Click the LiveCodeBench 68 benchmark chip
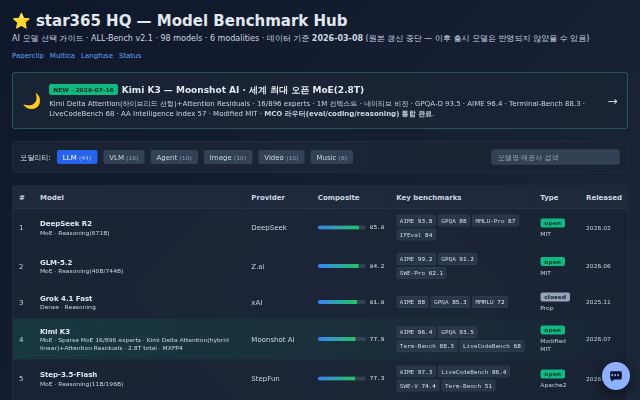Viewport: 640px width, 400px height. coord(492,346)
